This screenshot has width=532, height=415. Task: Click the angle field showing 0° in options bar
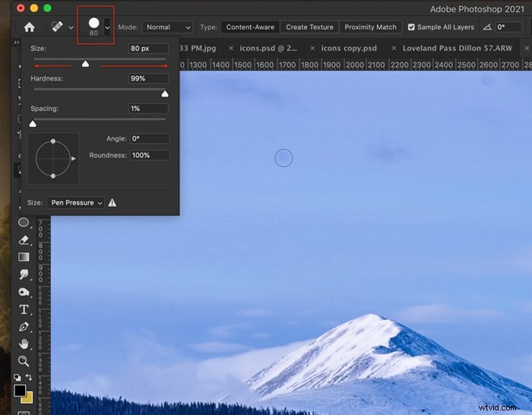click(508, 27)
